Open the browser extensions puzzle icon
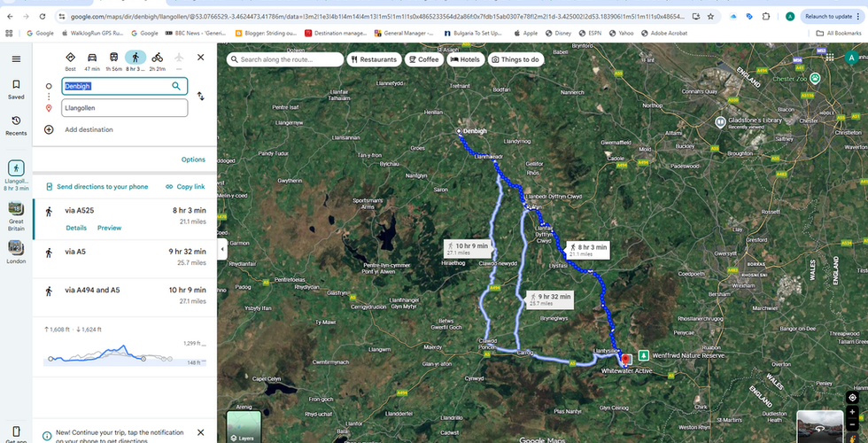Screen dimensions: 868x443 click(x=766, y=17)
